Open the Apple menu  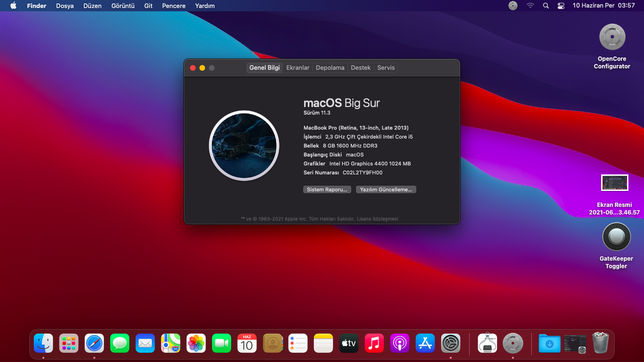(13, 6)
